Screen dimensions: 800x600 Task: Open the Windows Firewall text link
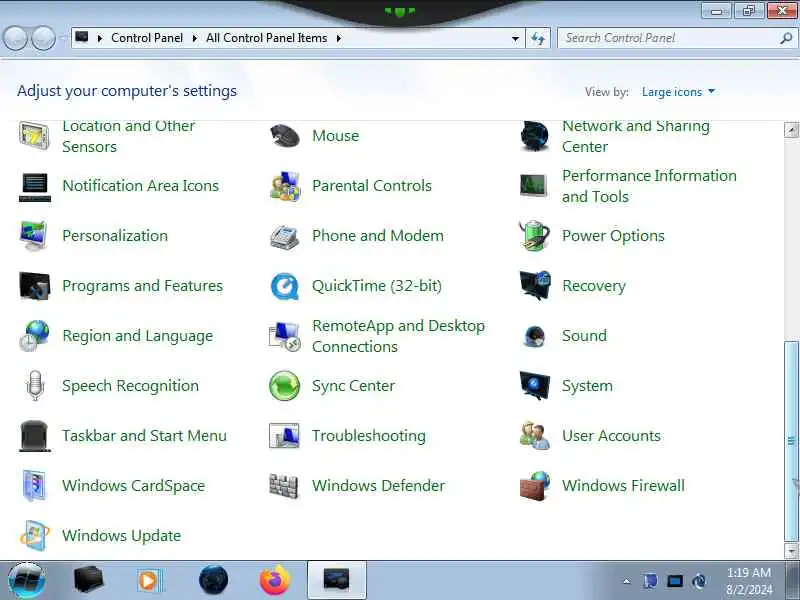(x=623, y=486)
